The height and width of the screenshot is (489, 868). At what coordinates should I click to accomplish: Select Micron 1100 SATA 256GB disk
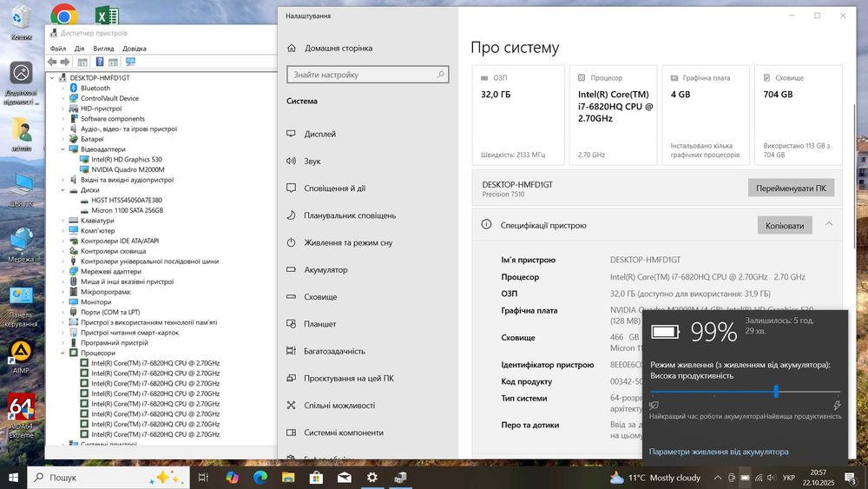pyautogui.click(x=127, y=210)
